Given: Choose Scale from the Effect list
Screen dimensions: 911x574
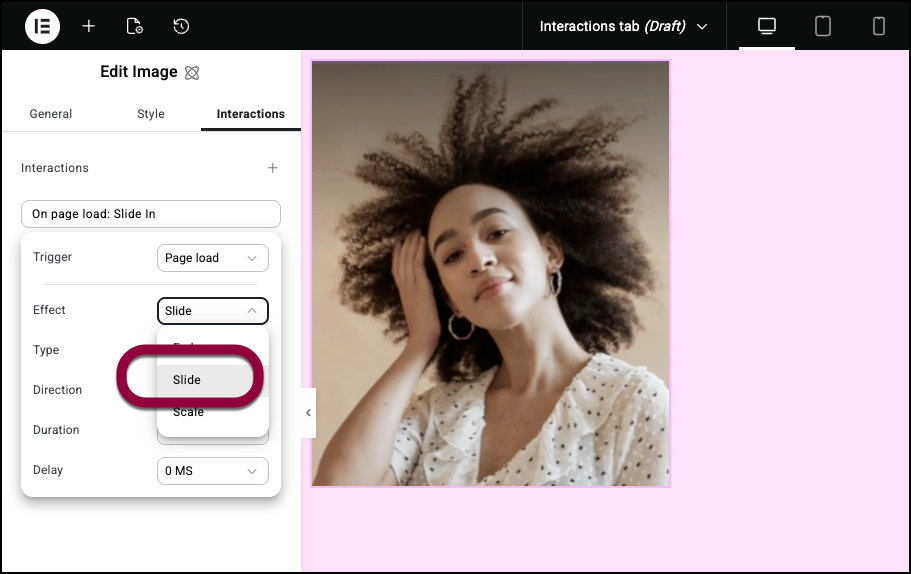Looking at the screenshot, I should 188,412.
